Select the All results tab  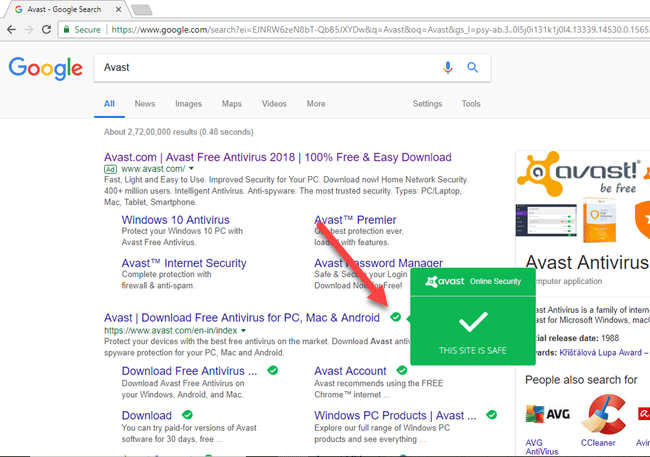click(109, 104)
